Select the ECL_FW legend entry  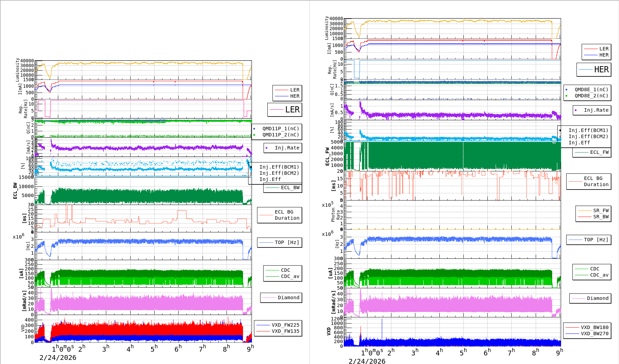tap(592, 153)
